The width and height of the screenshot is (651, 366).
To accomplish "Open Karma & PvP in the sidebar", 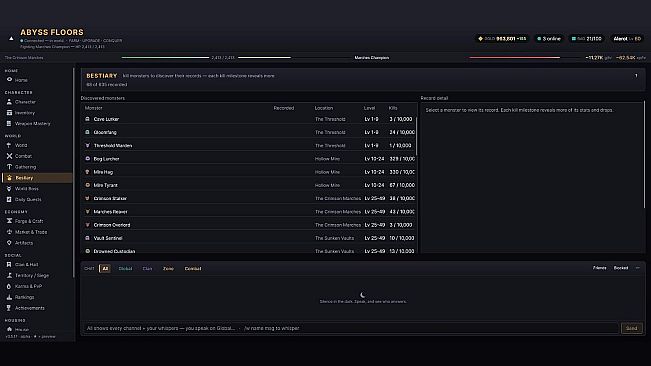I will pos(37,286).
